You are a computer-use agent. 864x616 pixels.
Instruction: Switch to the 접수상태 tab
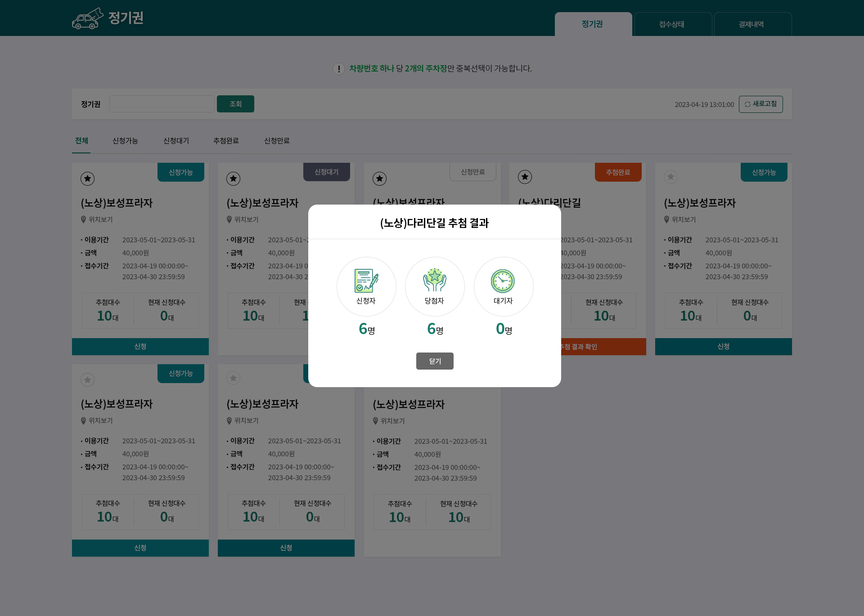pos(672,24)
